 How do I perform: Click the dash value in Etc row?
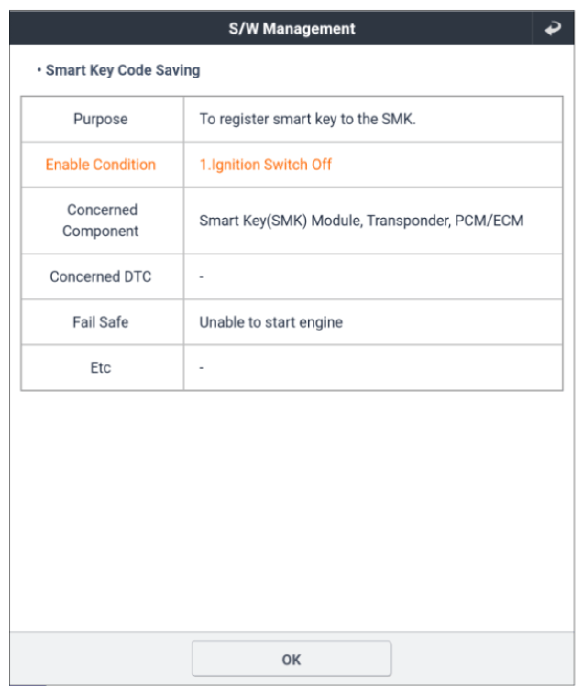pyautogui.click(x=202, y=368)
